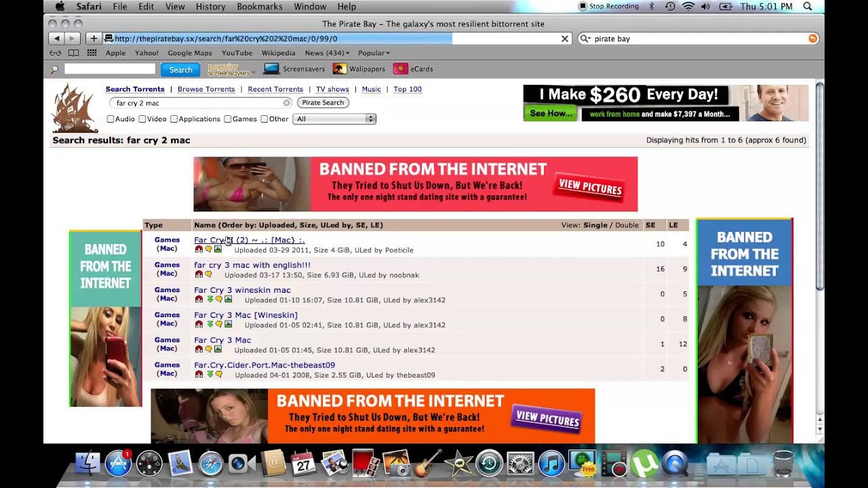Viewport: 868px width, 488px height.
Task: Click the Pirate Bay ship logo
Action: click(x=75, y=108)
